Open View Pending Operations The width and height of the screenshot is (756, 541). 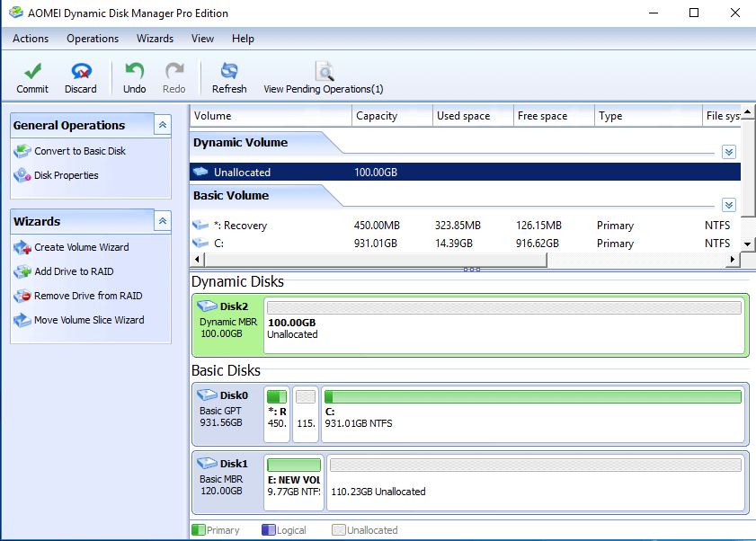[324, 73]
